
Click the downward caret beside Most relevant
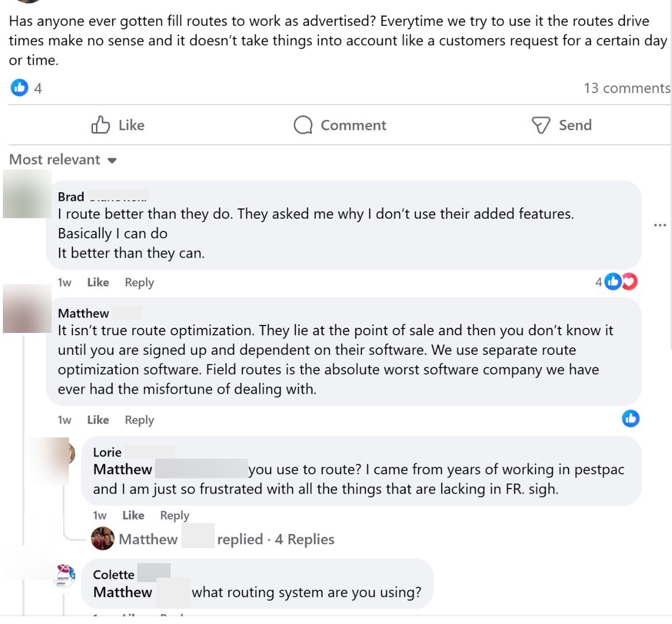pos(113,160)
